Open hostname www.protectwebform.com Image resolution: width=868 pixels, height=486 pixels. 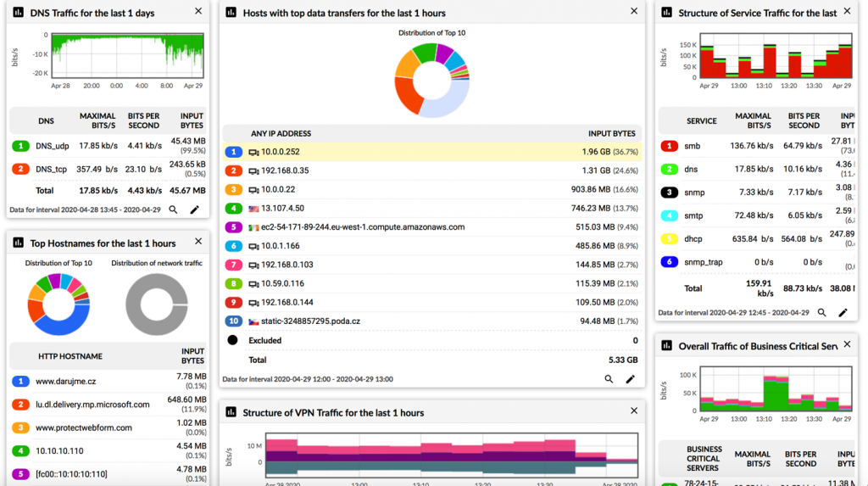(84, 427)
